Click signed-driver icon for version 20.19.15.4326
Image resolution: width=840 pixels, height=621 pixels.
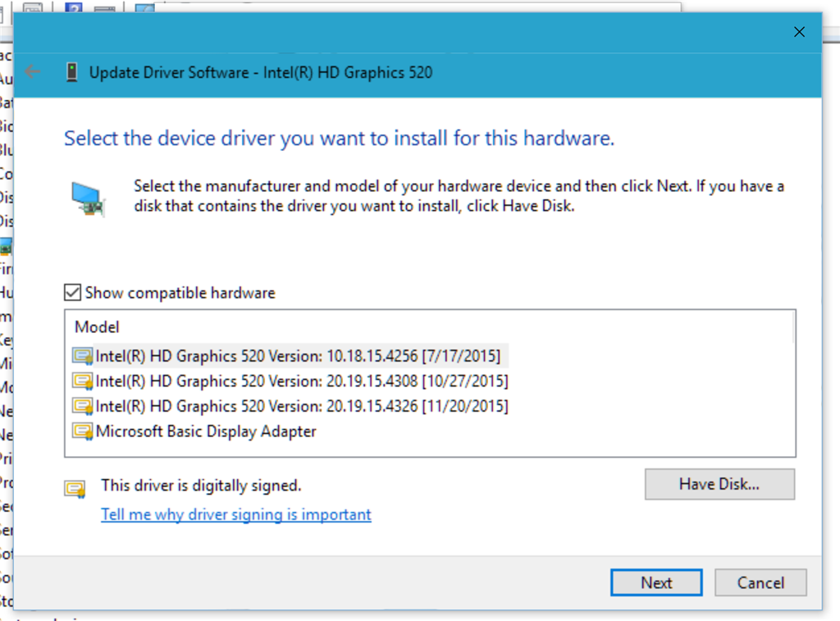(83, 407)
